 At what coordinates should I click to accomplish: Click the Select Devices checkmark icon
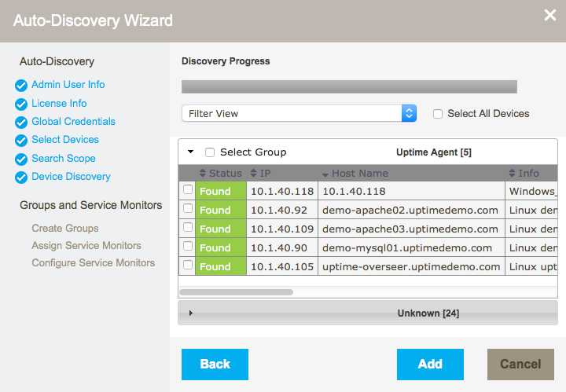(21, 141)
